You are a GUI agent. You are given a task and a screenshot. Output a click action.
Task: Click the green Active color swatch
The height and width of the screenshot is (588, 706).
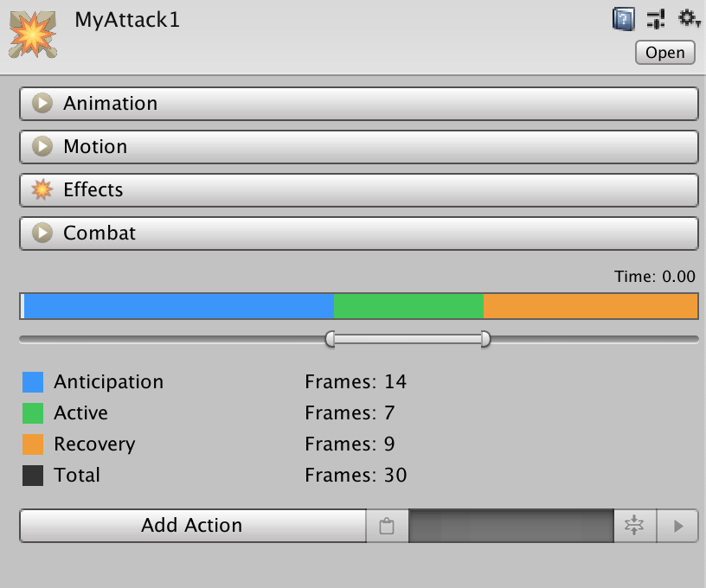[33, 413]
